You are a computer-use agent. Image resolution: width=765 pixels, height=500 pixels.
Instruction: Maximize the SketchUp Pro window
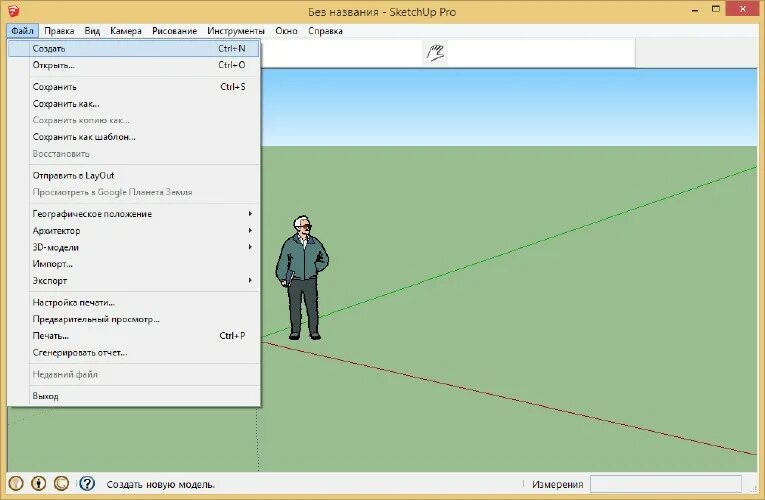point(716,9)
